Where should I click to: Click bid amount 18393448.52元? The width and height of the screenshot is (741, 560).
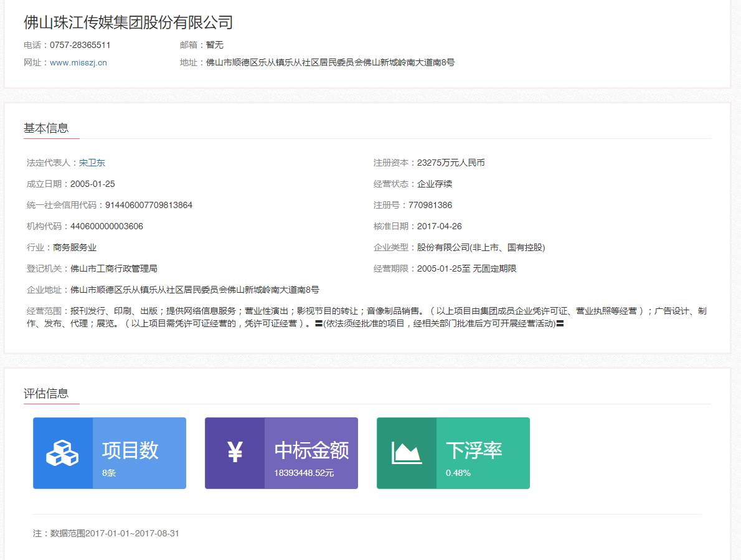[x=304, y=473]
